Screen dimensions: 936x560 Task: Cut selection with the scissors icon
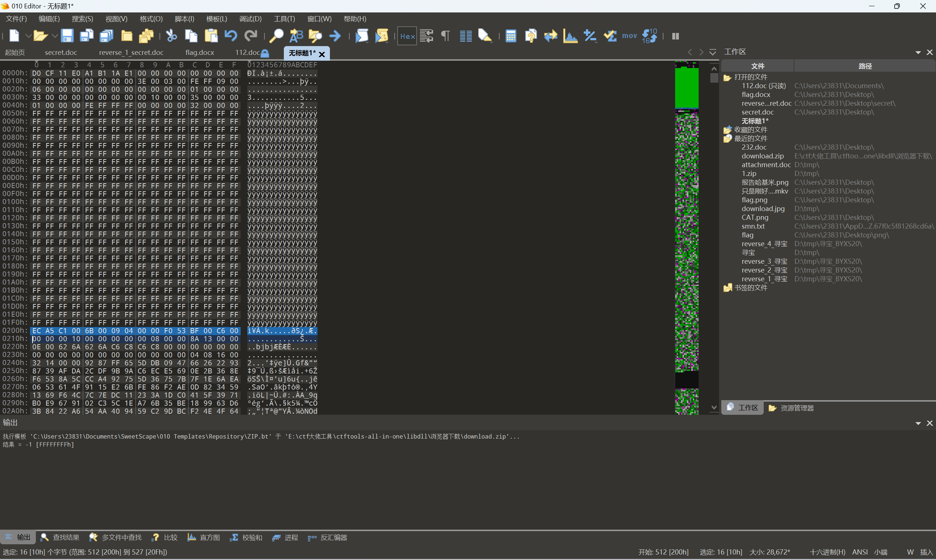(x=172, y=36)
